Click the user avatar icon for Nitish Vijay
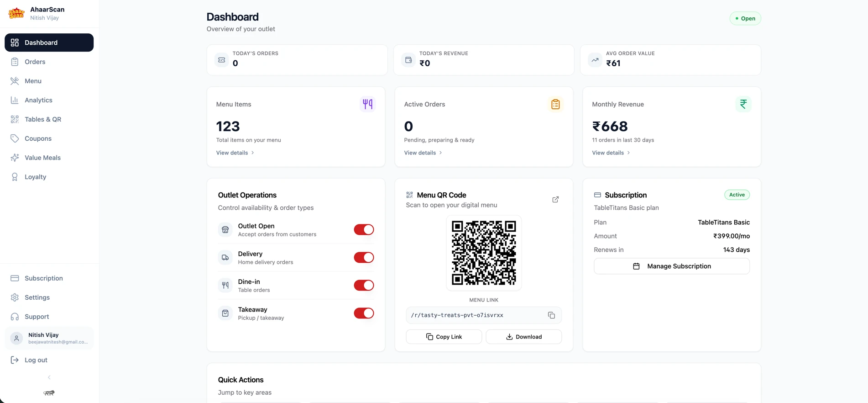 click(16, 338)
